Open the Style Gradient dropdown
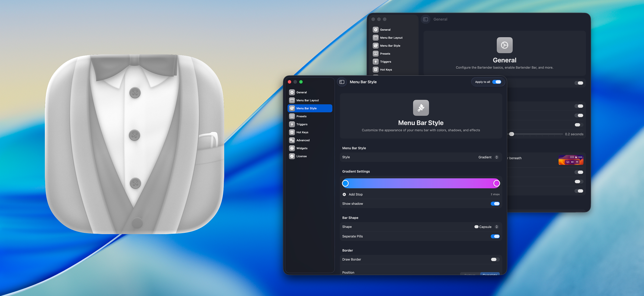Image resolution: width=644 pixels, height=296 pixels. click(x=488, y=157)
